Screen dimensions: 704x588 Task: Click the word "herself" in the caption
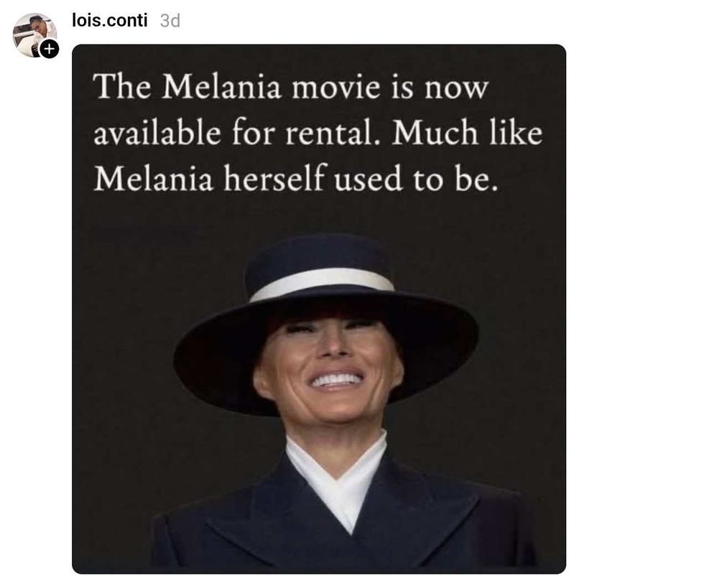[x=276, y=179]
